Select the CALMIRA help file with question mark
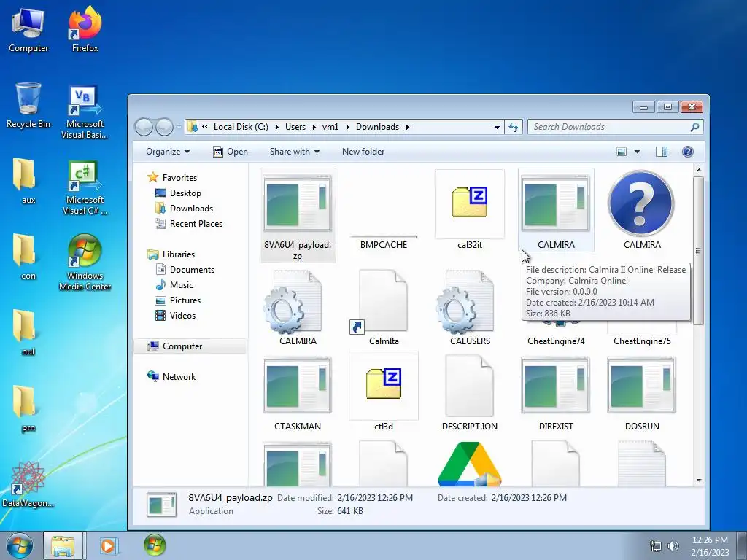747x560 pixels. tap(641, 203)
